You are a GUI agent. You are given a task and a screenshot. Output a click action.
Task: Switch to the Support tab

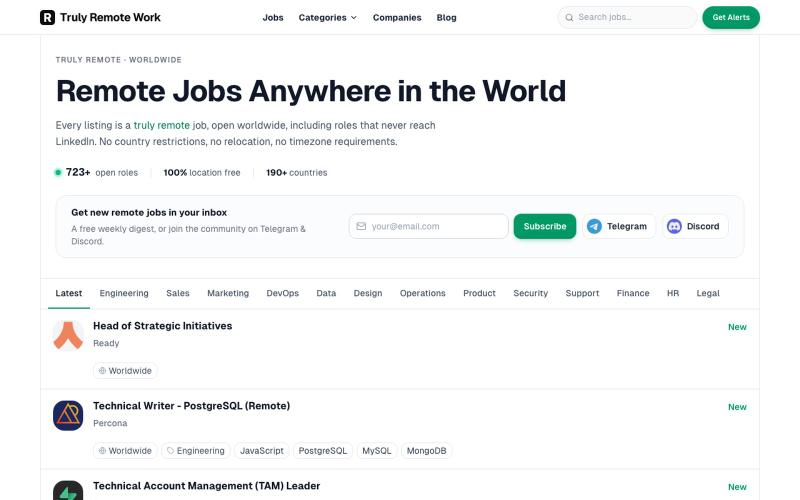pyautogui.click(x=582, y=293)
